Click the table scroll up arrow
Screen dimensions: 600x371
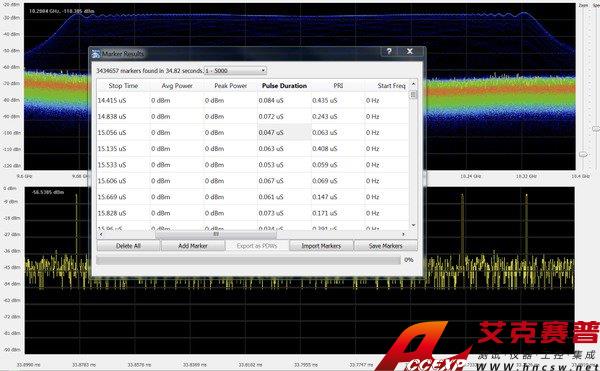413,84
